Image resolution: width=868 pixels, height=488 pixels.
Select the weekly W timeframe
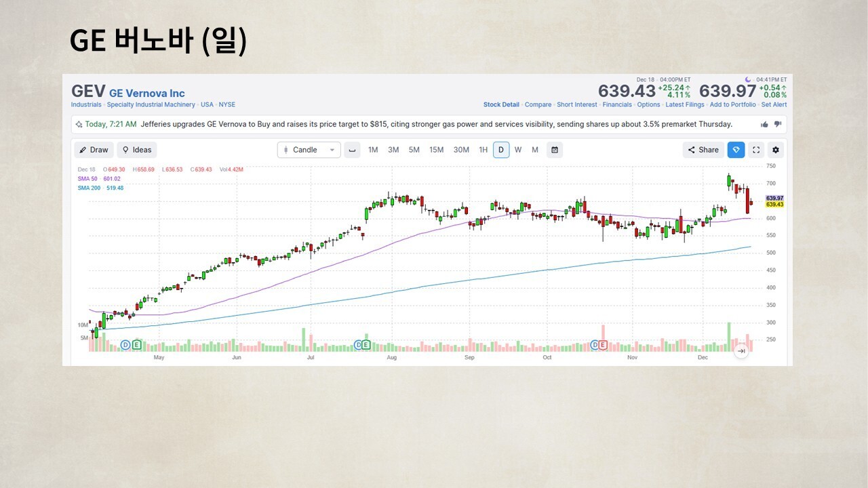518,150
